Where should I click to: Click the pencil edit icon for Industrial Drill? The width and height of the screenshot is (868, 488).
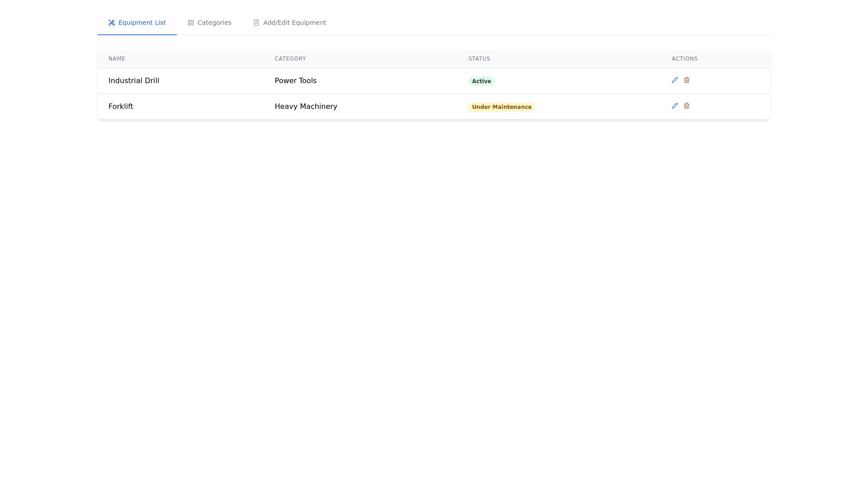pyautogui.click(x=675, y=80)
